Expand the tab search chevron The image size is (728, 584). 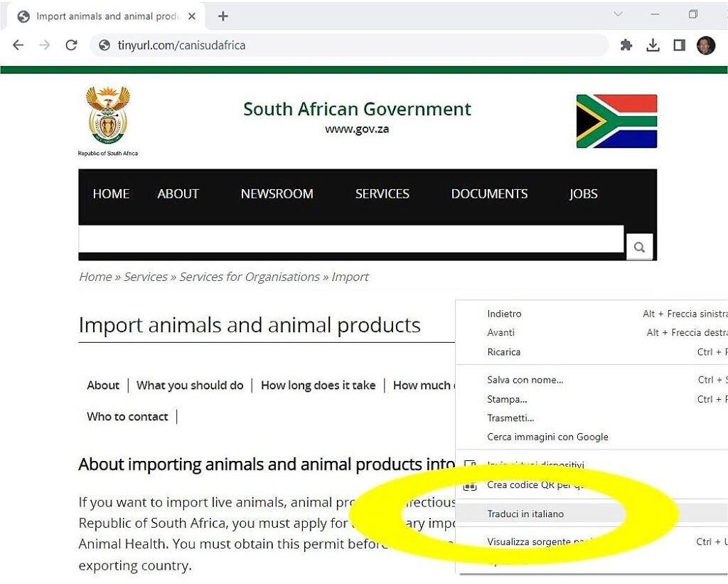(x=618, y=14)
